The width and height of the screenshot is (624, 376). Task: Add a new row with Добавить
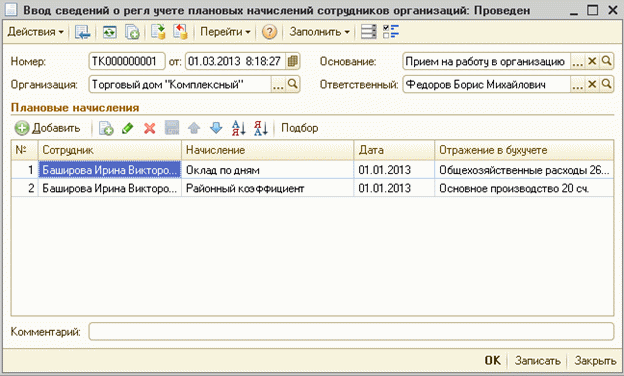point(48,128)
